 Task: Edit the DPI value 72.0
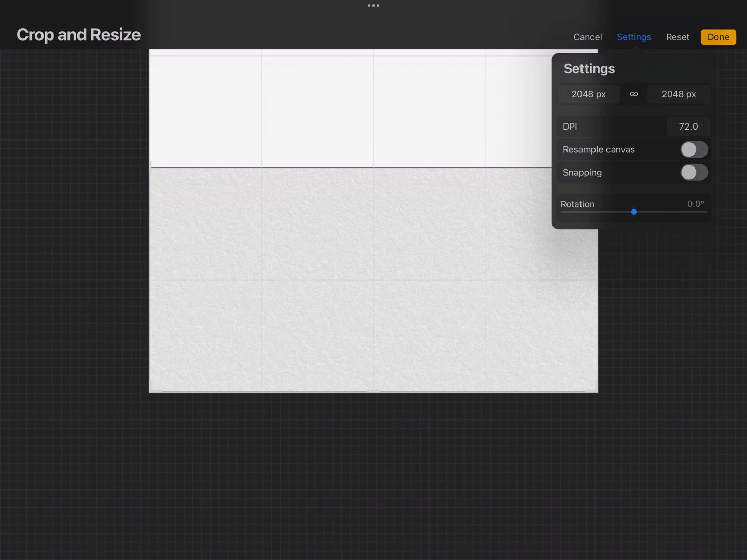pyautogui.click(x=688, y=127)
